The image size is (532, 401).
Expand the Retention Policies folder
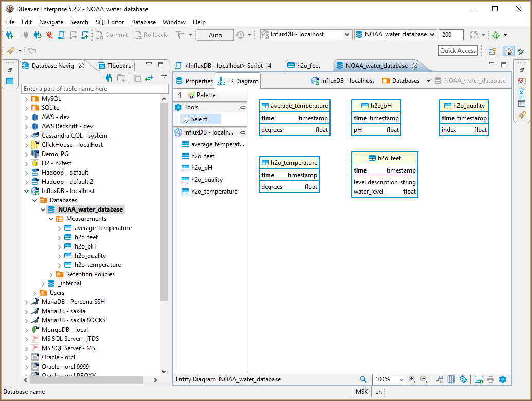tap(51, 274)
